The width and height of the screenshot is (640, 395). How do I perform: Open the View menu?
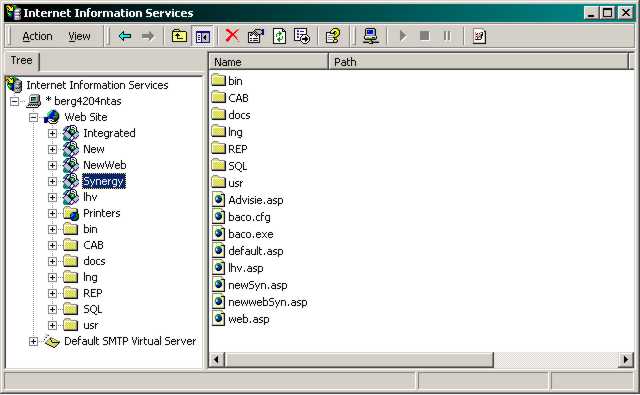point(79,36)
